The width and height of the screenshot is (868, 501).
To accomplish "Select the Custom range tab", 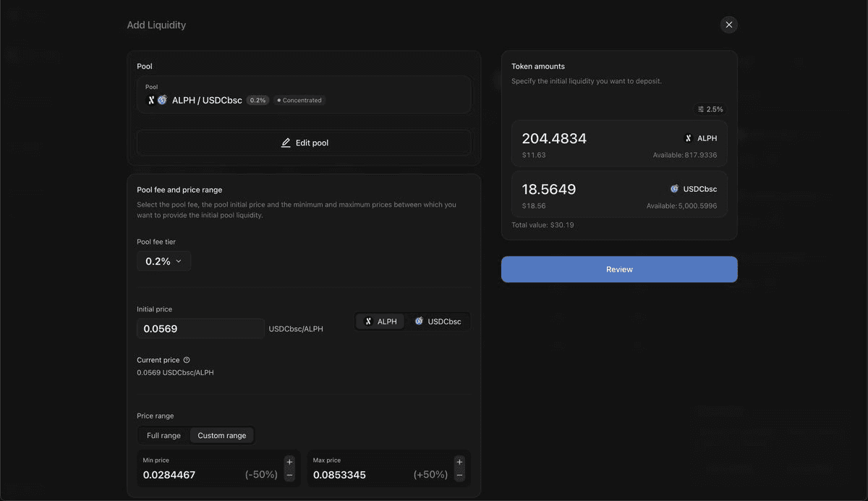I will [x=221, y=434].
